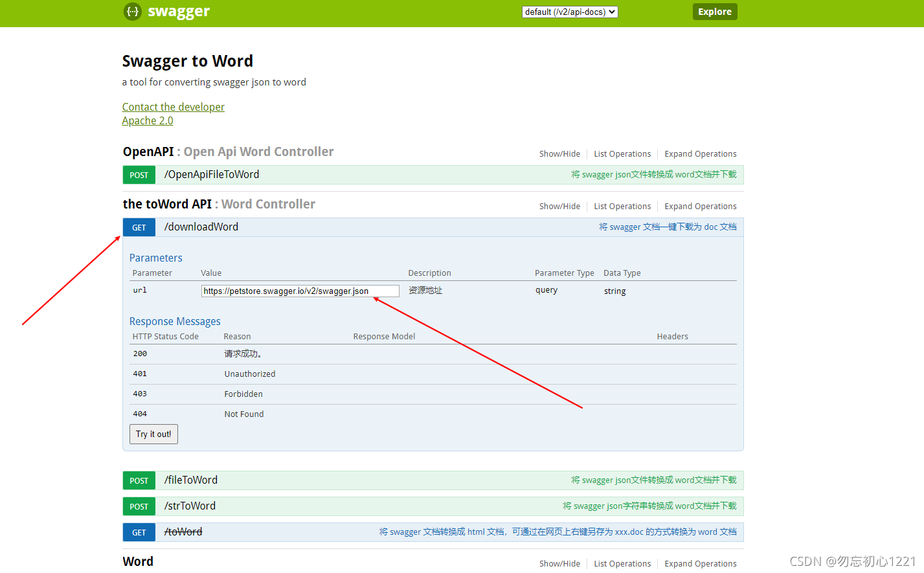Click Show/Hide for the toWord API
This screenshot has height=573, width=924.
click(x=559, y=207)
